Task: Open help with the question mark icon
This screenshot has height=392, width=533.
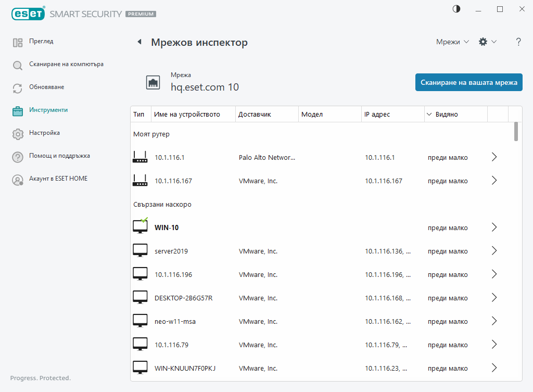Action: pos(518,42)
